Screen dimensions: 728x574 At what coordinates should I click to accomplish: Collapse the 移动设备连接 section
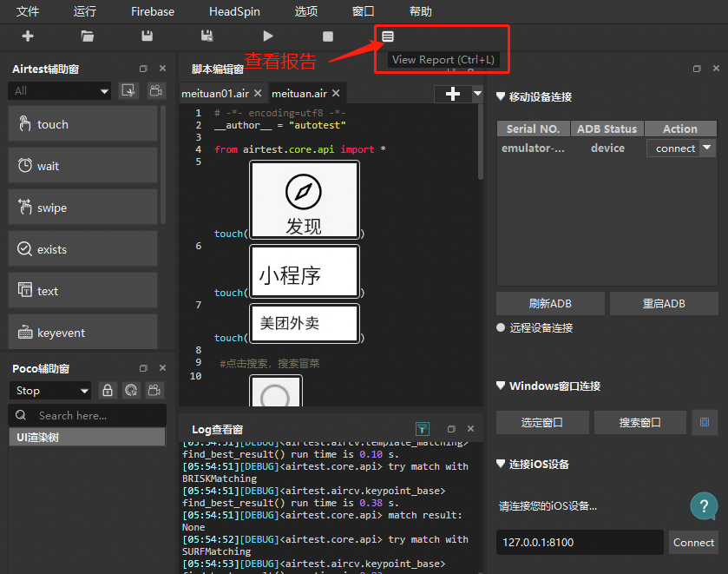501,96
